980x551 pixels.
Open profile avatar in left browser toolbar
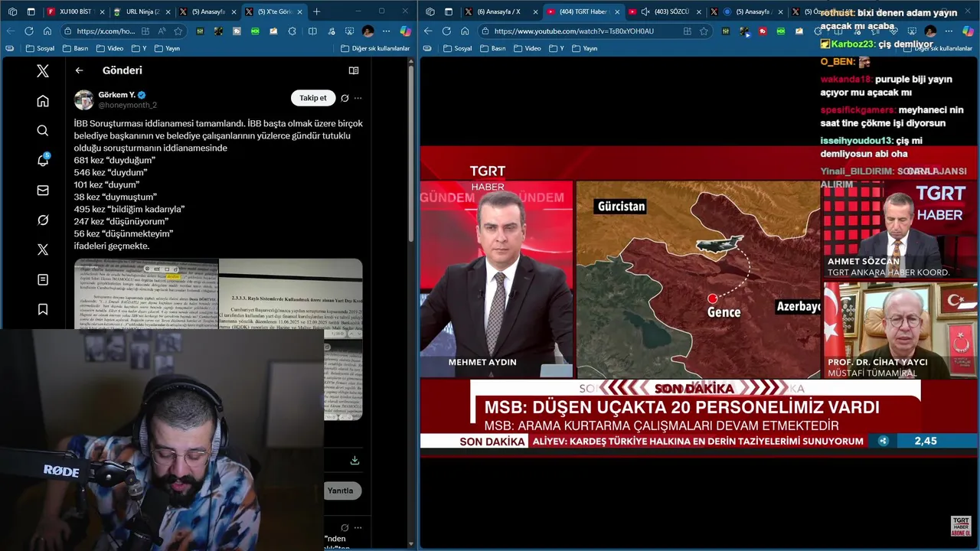(x=368, y=31)
